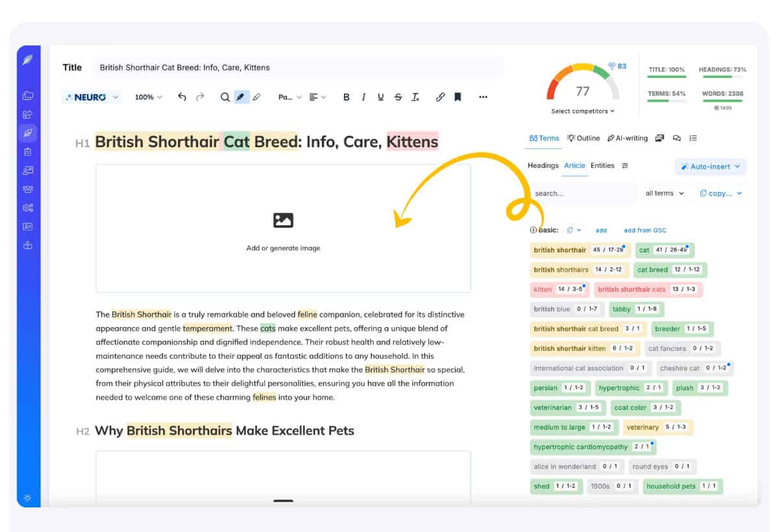Screen dimensions: 779x532
Task: Open the text alignment dropdown
Action: coord(317,97)
